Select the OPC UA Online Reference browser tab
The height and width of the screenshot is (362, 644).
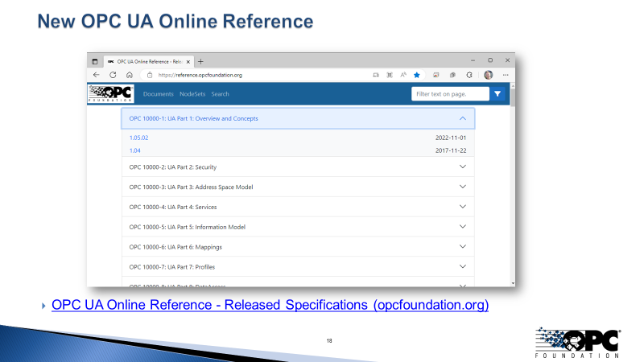[x=149, y=62]
